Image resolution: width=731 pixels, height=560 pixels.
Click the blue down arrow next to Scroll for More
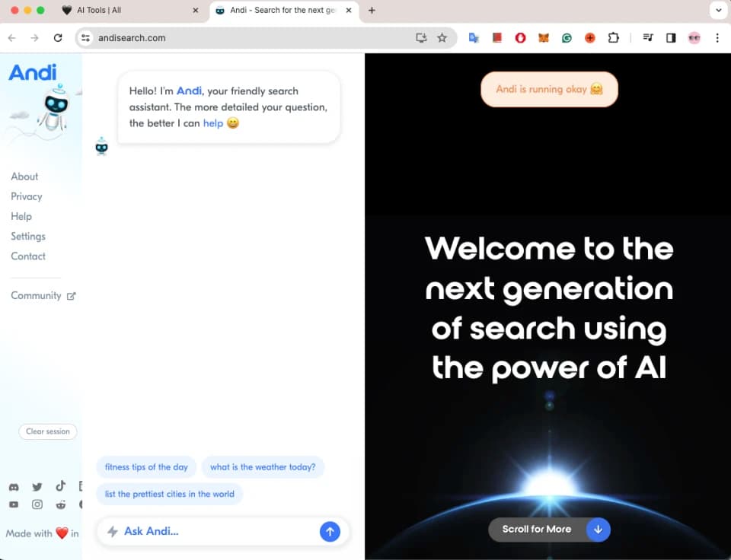599,530
